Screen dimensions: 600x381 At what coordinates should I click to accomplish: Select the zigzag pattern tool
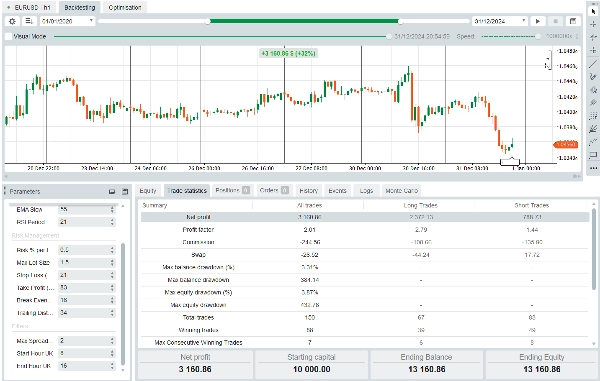coord(593,142)
